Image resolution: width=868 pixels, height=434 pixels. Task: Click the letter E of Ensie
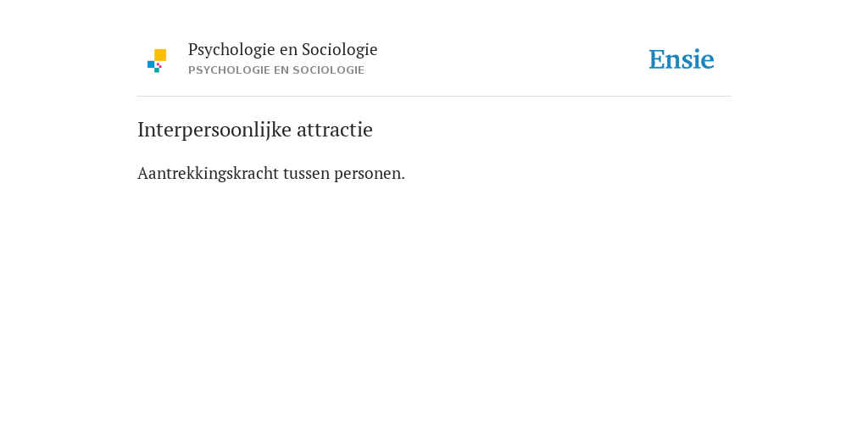tap(657, 59)
